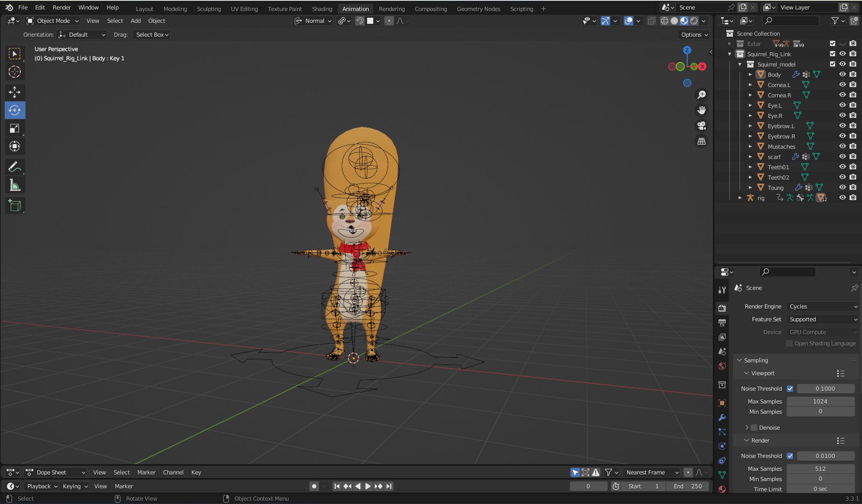
Task: Open the Normal orientation dropdown
Action: point(313,21)
